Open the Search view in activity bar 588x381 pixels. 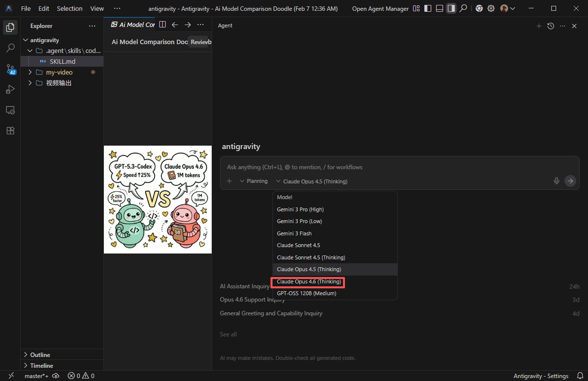tap(10, 48)
